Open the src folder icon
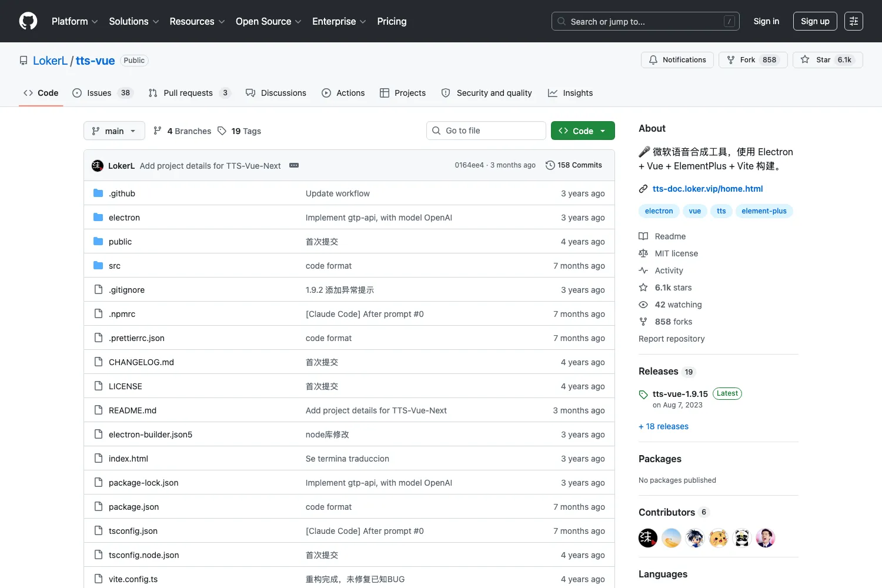Screen dimensions: 882x588 (98, 265)
